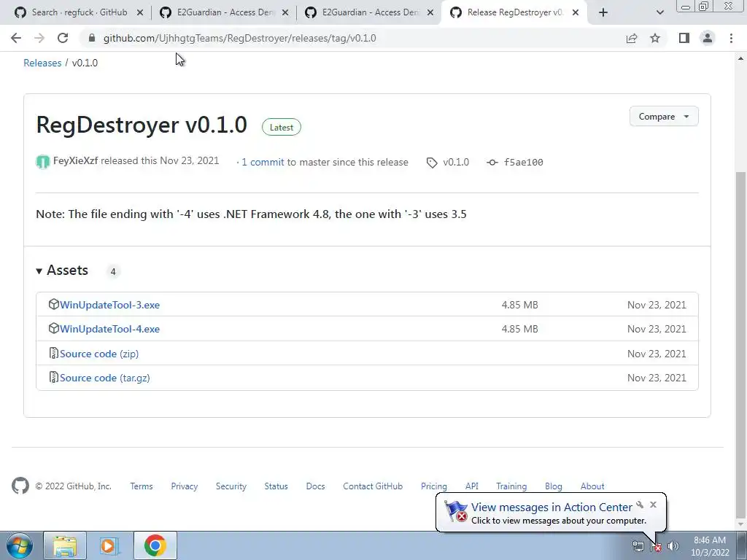Go back using the browser back arrow
747x560 pixels.
coord(16,38)
